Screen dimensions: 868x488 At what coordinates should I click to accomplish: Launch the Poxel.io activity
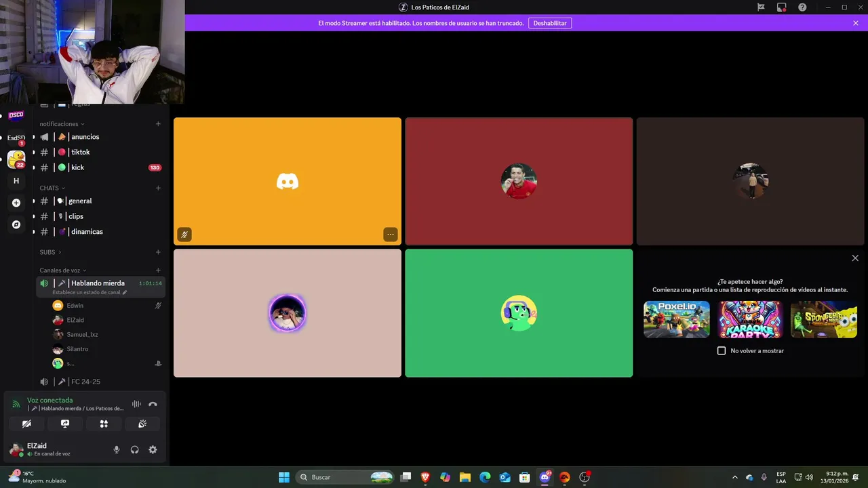(x=677, y=319)
